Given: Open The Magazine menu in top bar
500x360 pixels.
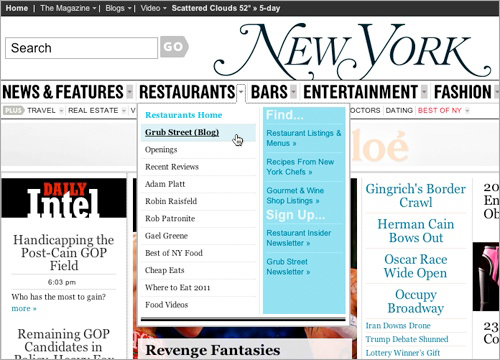Looking at the screenshot, I should coord(68,8).
